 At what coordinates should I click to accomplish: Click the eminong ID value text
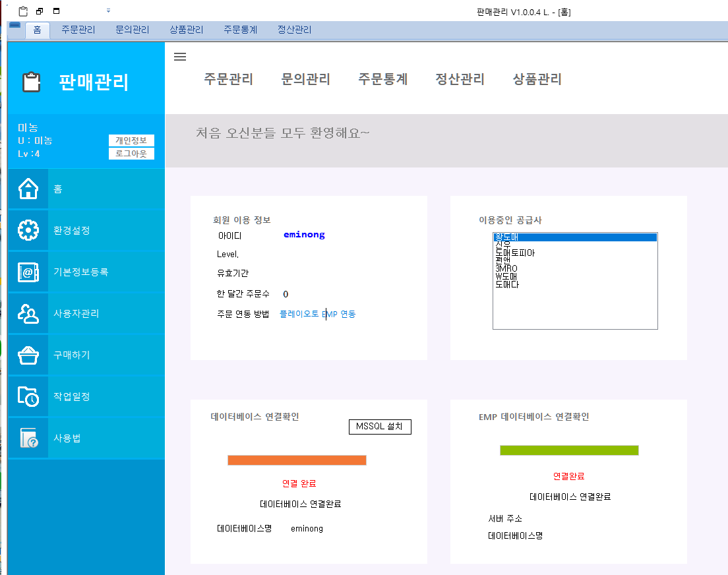coord(304,235)
